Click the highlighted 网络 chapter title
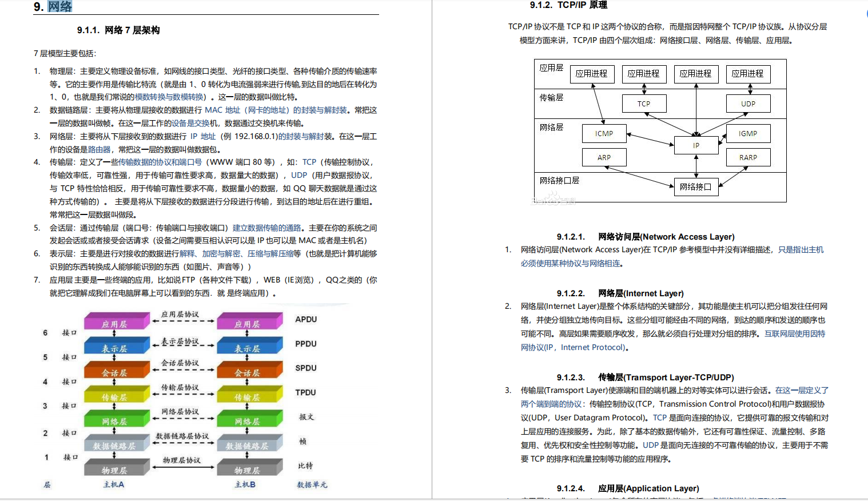Screen dimensions: 868x501 click(59, 7)
